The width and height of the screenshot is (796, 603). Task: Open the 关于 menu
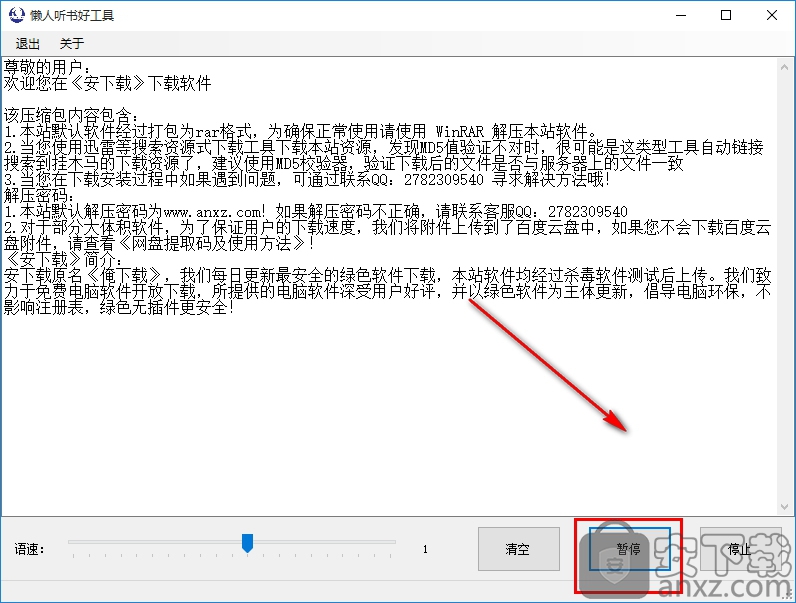coord(72,44)
